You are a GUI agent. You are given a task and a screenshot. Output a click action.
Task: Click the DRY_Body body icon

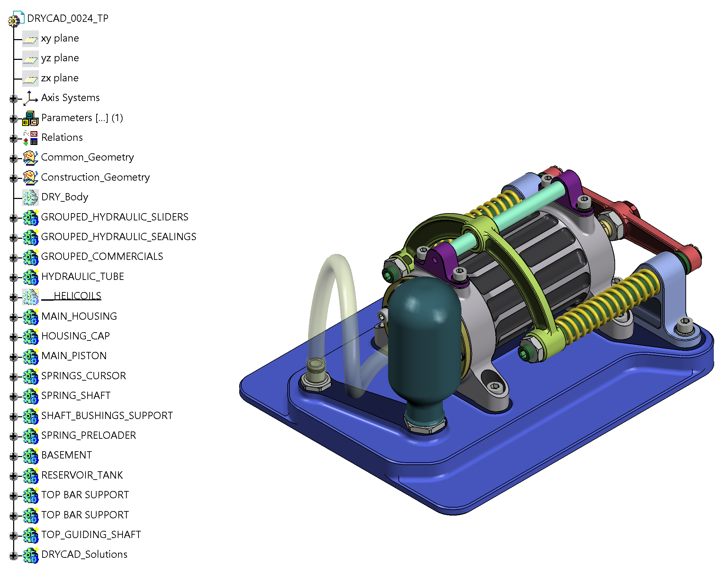pos(30,197)
